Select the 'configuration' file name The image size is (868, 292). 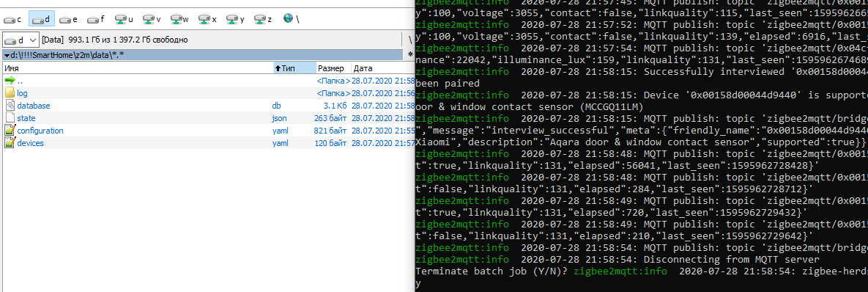coord(40,131)
